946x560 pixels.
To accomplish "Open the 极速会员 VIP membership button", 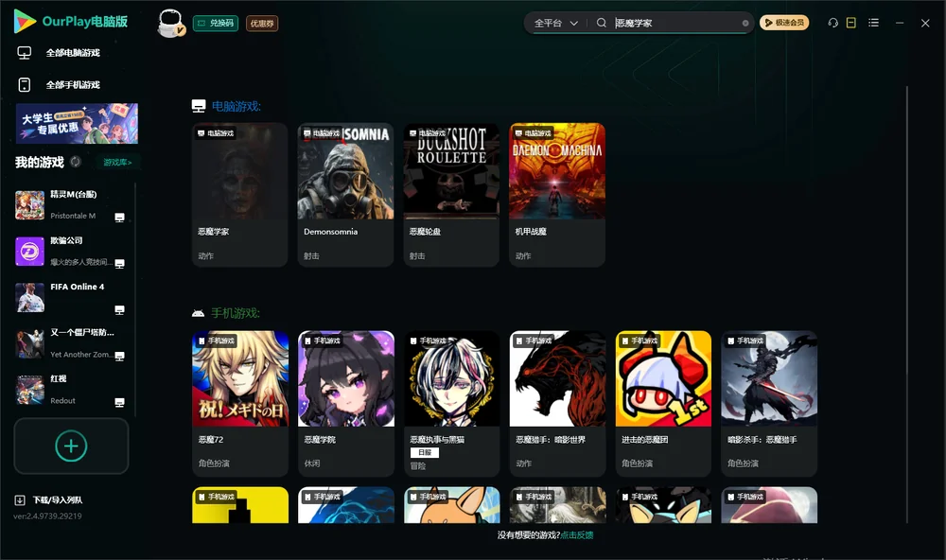I will click(784, 23).
